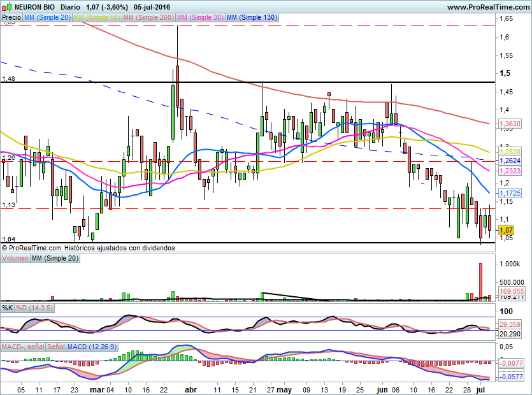
Task: Select the %D (14 3 5) label
Action: tap(34, 308)
